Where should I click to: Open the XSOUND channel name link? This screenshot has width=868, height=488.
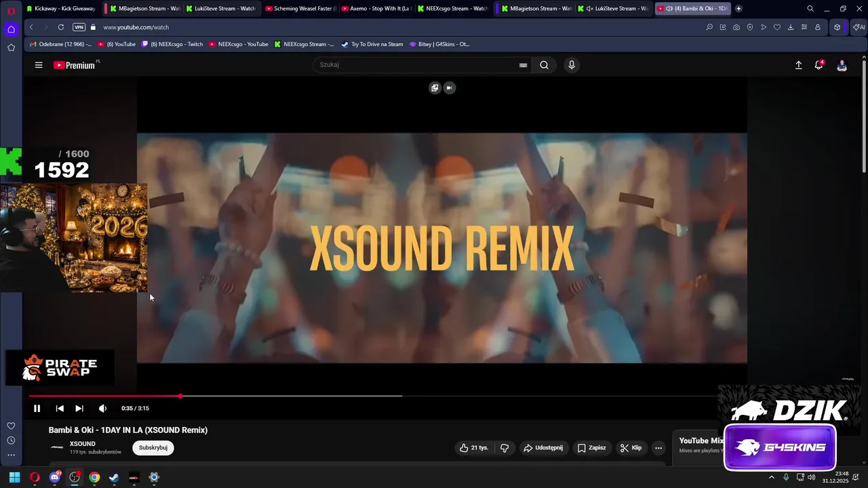[83, 444]
